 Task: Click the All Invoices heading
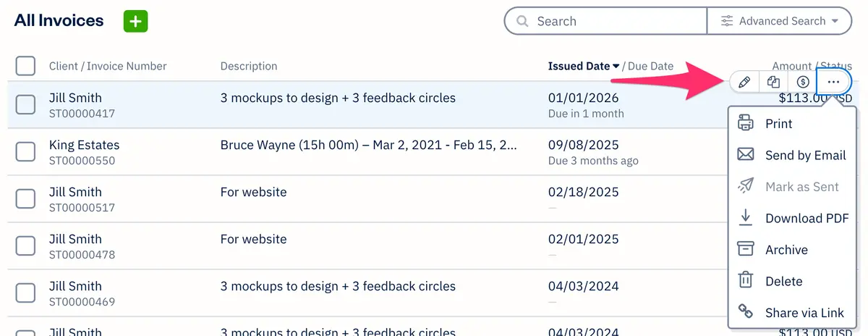click(59, 21)
